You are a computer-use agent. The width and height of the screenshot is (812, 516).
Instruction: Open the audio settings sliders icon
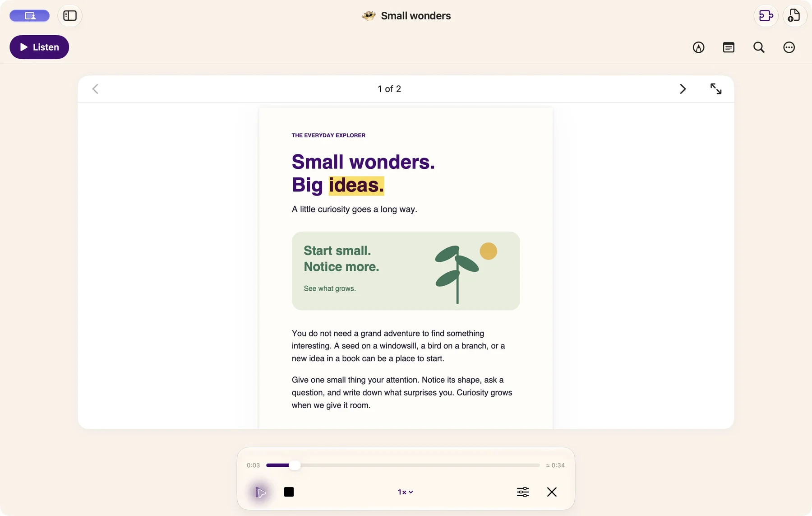[523, 492]
